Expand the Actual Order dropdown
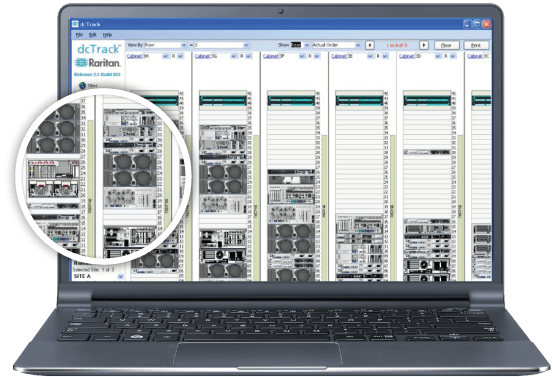Screen dimensions: 553x377 tap(358, 45)
